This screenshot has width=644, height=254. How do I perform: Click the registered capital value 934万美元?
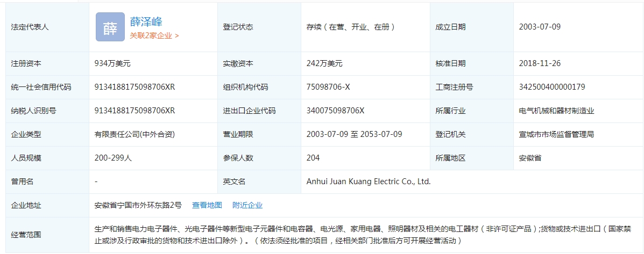tap(112, 63)
